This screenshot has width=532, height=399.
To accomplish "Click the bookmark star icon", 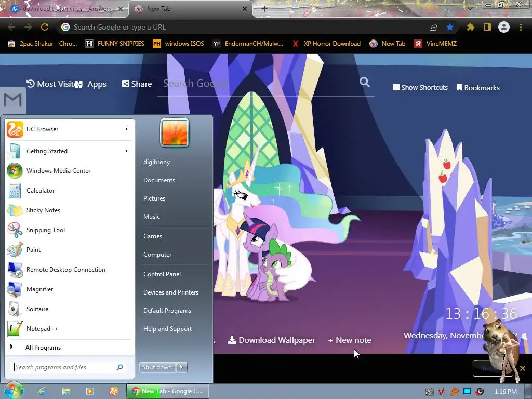I will [450, 27].
